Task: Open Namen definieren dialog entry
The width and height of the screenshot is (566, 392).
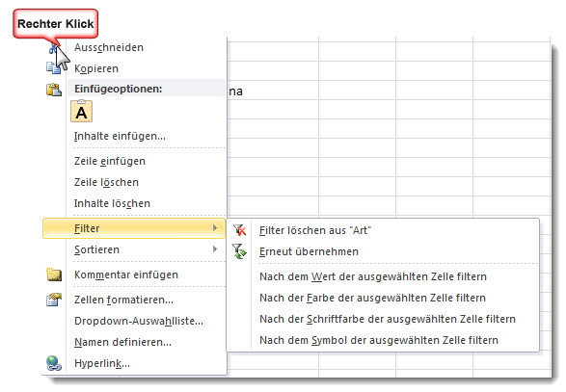Action: 122,342
